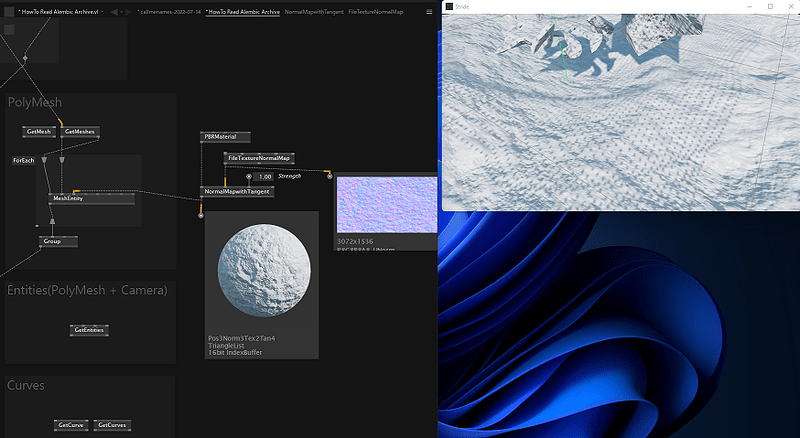800x438 pixels.
Task: Click the Strength label
Action: pyautogui.click(x=289, y=176)
